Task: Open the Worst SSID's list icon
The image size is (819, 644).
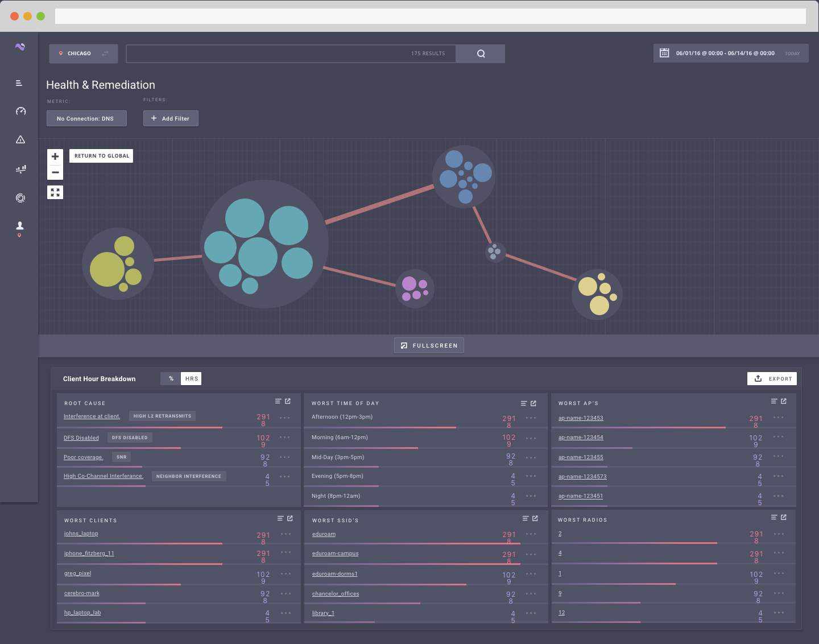Action: (526, 518)
